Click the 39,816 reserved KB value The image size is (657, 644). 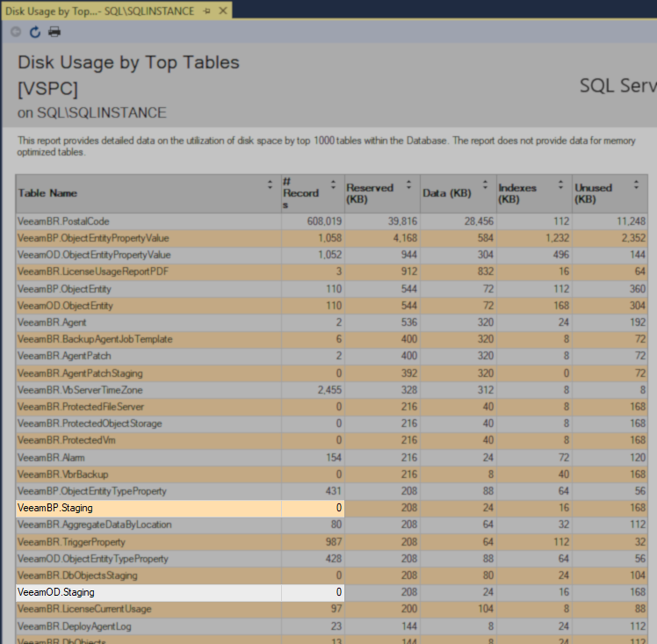coord(402,221)
